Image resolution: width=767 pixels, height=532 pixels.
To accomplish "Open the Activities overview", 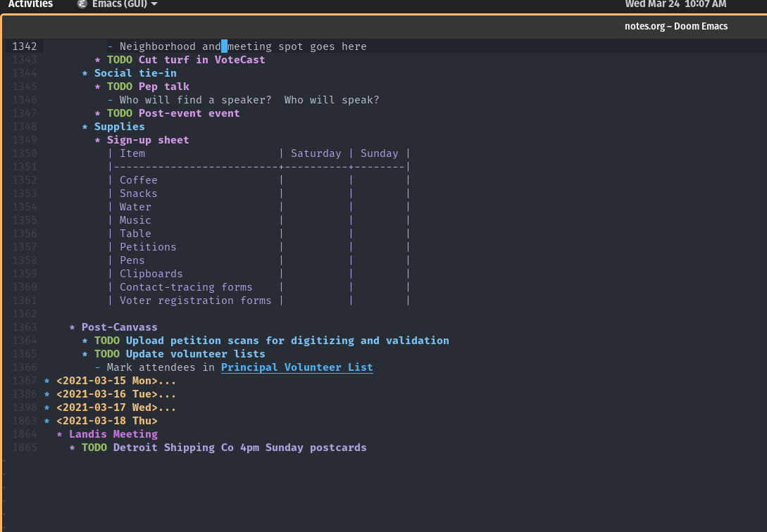I will 30,4.
